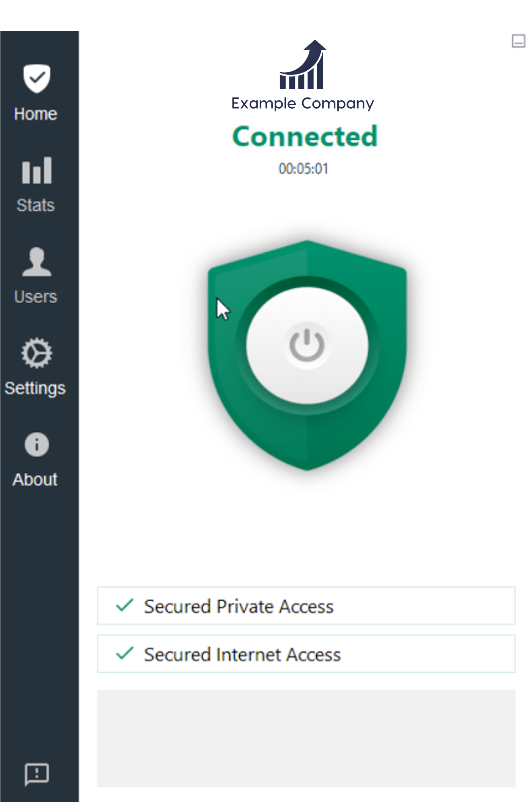Click the About info icon
Image resolution: width=532 pixels, height=802 pixels.
pos(37,445)
